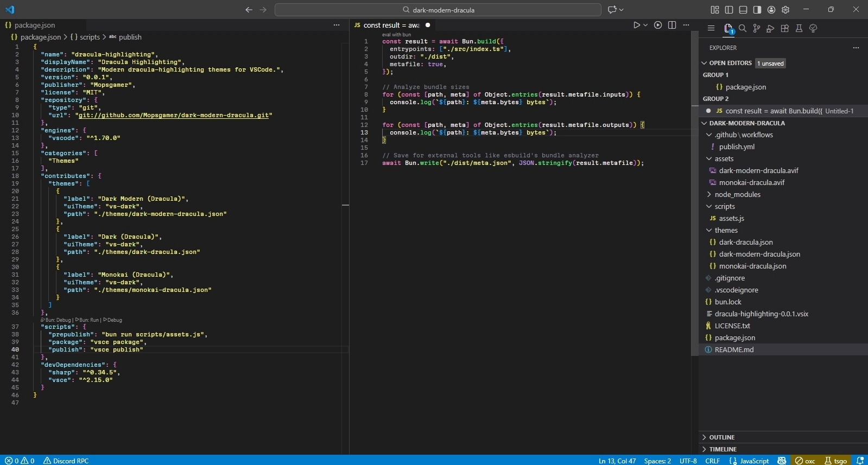Open the Chat icon in title bar

pyautogui.click(x=612, y=10)
